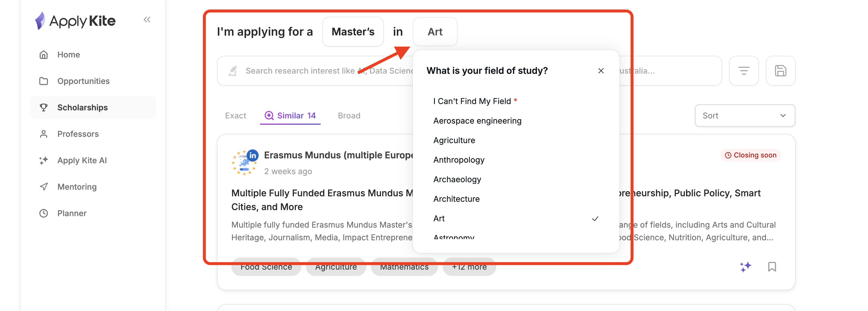Click the Art field selector
Viewport: 868px width, 311px height.
click(435, 32)
